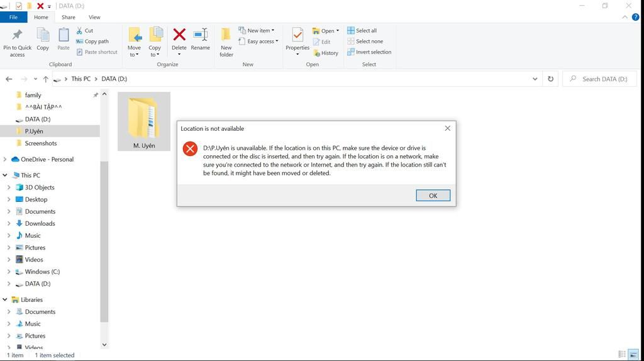Viewport: 644px width, 361px height.
Task: Click the Refresh button by address bar
Action: pyautogui.click(x=550, y=79)
